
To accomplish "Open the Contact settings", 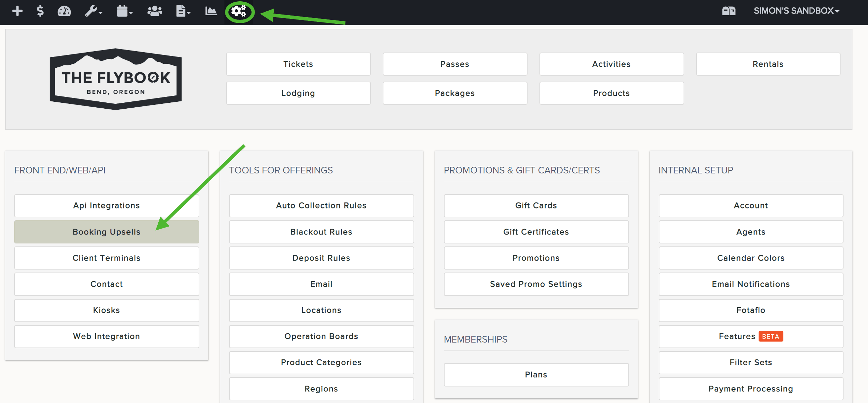I will [x=106, y=284].
